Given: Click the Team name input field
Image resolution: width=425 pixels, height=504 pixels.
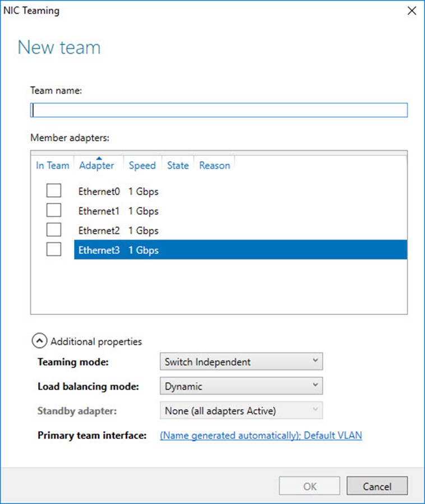Looking at the screenshot, I should click(x=219, y=110).
